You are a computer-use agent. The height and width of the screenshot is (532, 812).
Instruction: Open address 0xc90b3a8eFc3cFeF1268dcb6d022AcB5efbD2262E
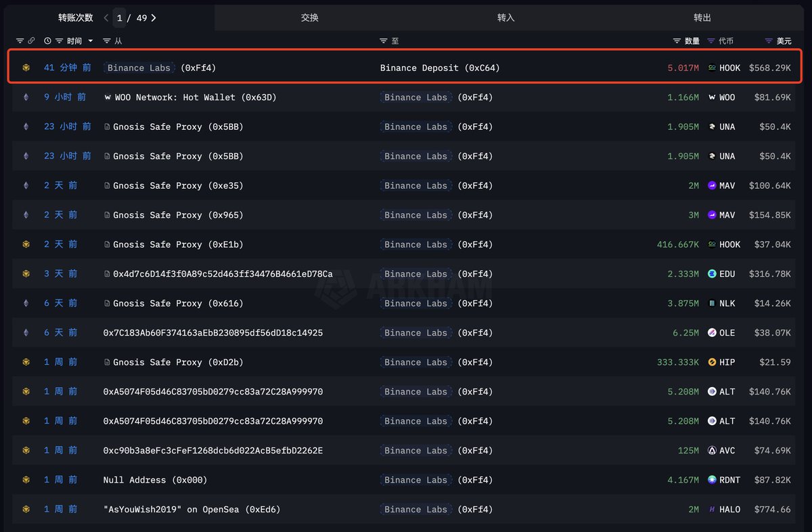pyautogui.click(x=213, y=450)
